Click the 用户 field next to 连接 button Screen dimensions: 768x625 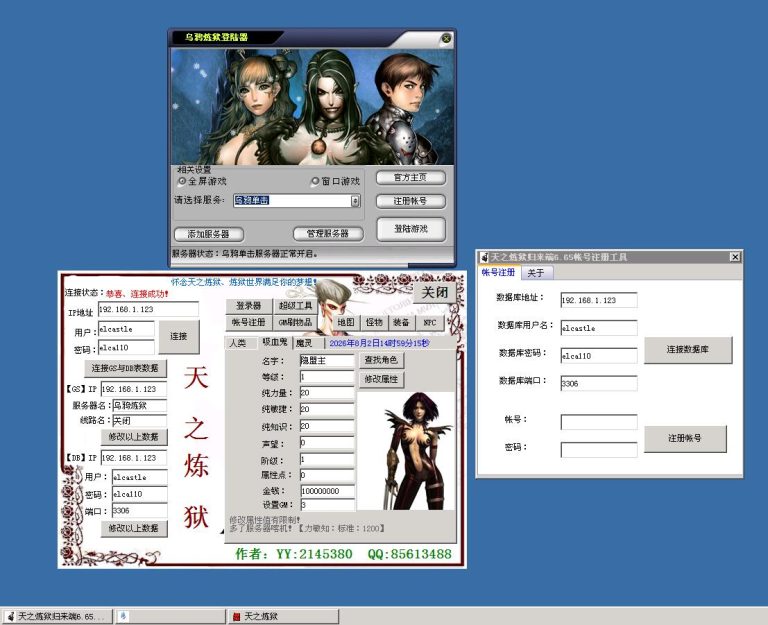coord(126,329)
